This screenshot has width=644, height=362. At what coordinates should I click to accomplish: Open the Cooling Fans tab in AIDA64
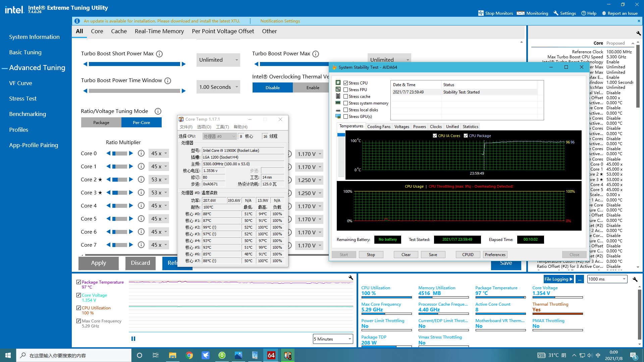[379, 127]
